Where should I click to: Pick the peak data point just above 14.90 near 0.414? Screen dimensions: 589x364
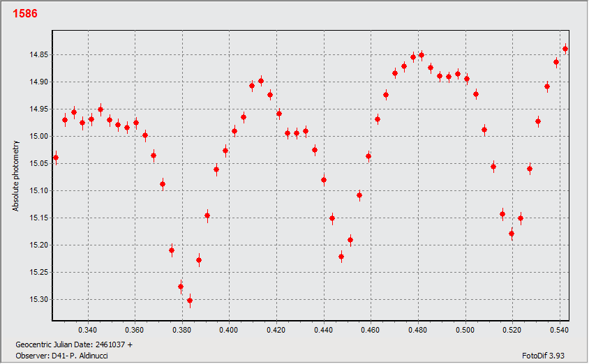pos(261,81)
